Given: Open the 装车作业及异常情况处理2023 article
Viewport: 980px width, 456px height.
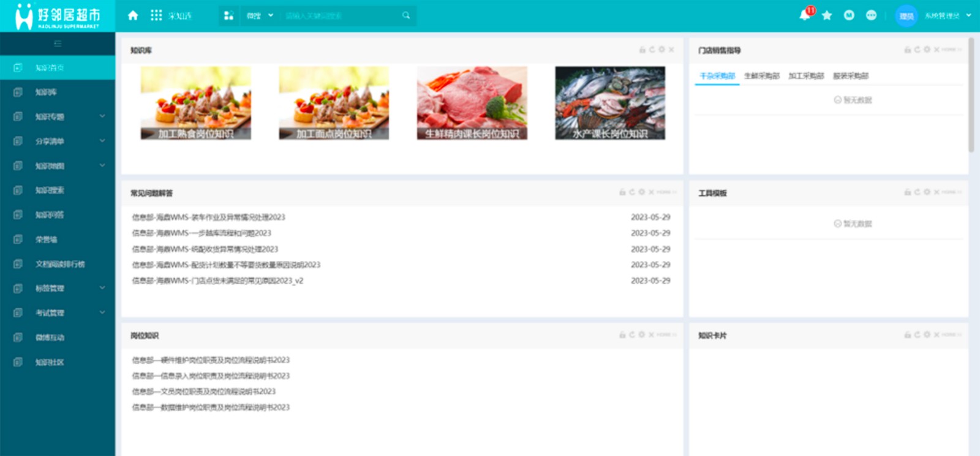Looking at the screenshot, I should click(x=208, y=217).
